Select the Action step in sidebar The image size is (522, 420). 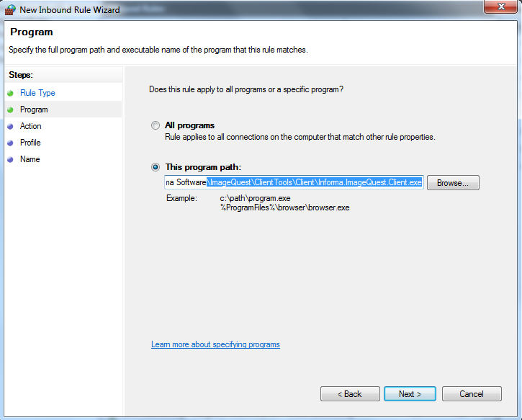point(31,126)
